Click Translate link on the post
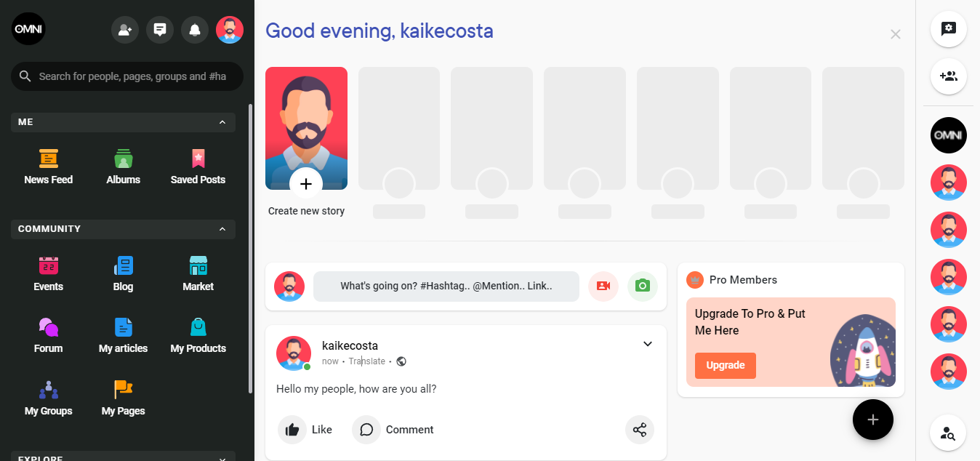The height and width of the screenshot is (461, 980). point(367,361)
